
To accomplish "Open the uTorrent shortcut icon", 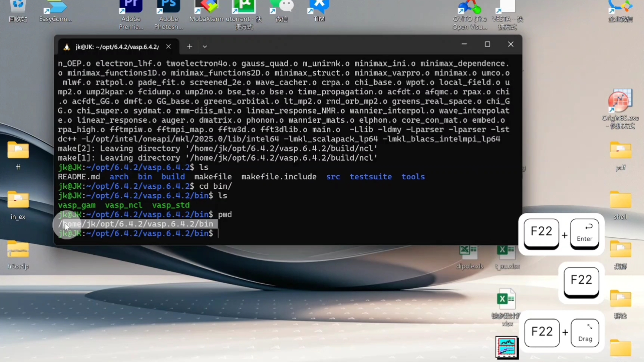I will (x=244, y=10).
